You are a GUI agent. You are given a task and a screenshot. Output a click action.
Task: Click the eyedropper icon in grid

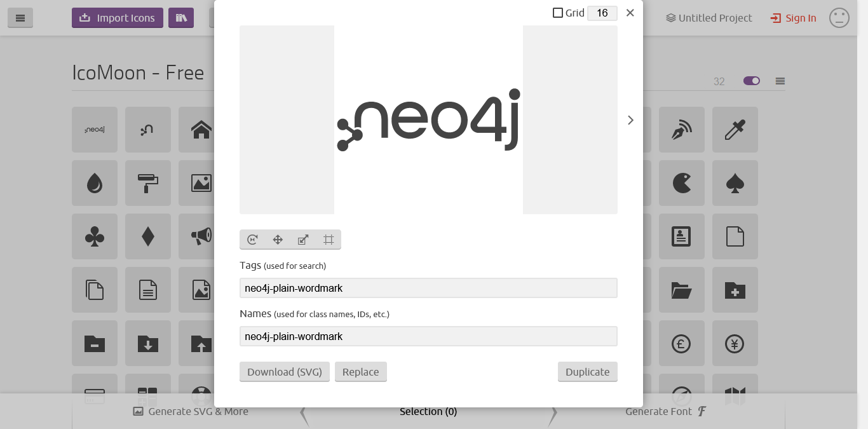click(735, 130)
